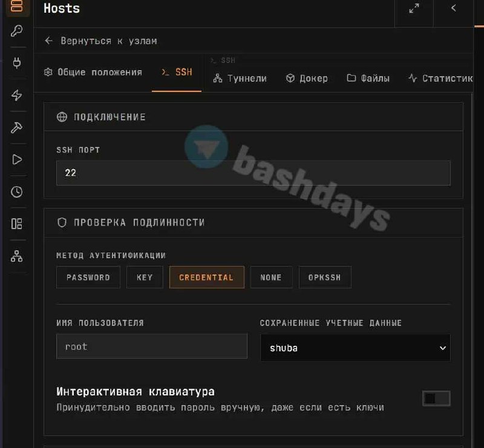Viewport: 484px width, 448px height.
Task: Switch to the Туннели tab
Action: point(240,79)
